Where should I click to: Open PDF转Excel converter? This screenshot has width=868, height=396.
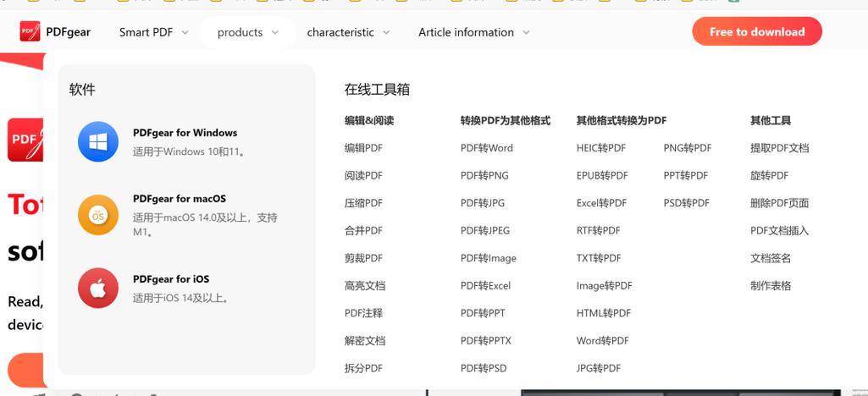click(x=485, y=286)
